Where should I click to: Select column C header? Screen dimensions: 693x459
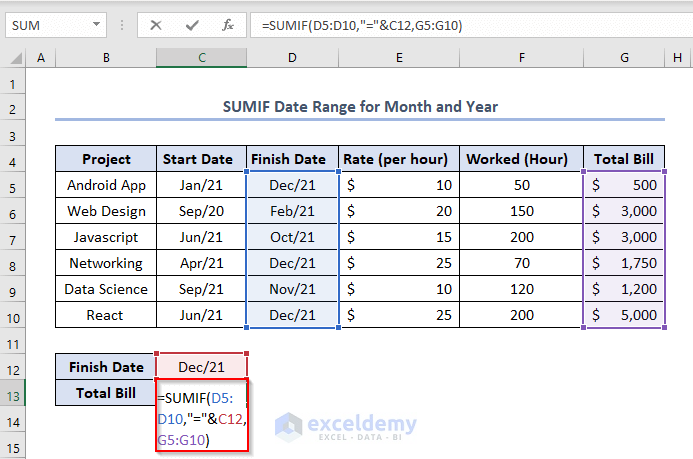(x=202, y=58)
